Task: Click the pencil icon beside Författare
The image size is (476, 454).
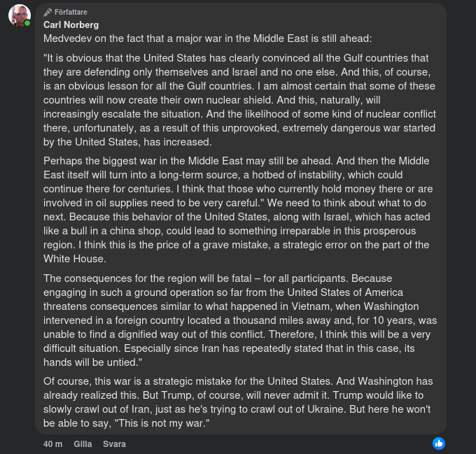Action: [x=48, y=13]
